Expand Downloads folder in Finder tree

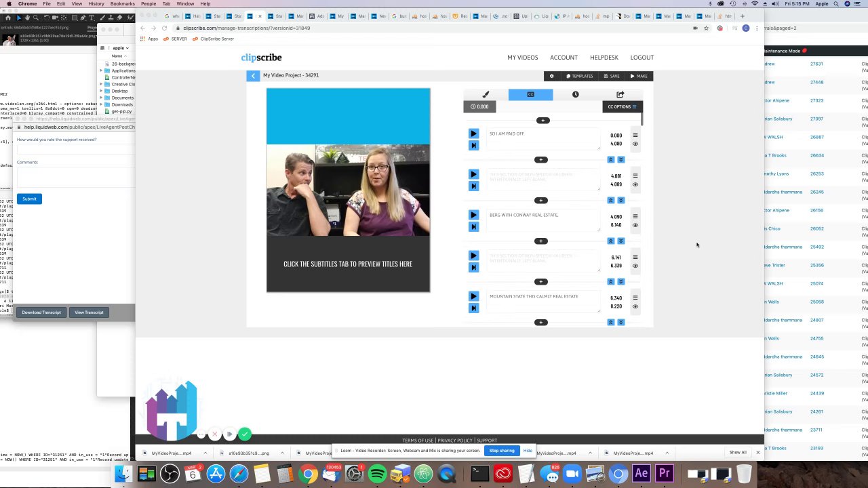(101, 104)
